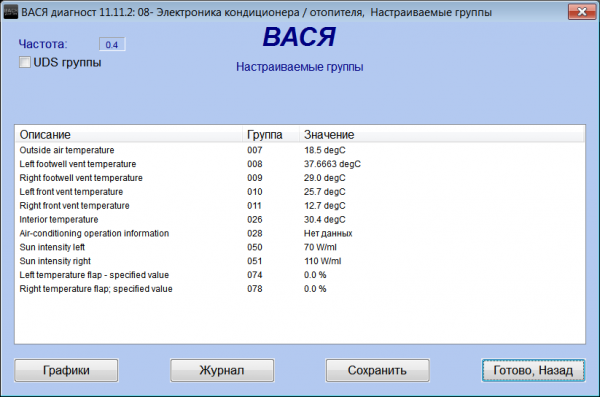Select Left temperature flap specified value row
The image size is (600, 397).
pyautogui.click(x=300, y=275)
